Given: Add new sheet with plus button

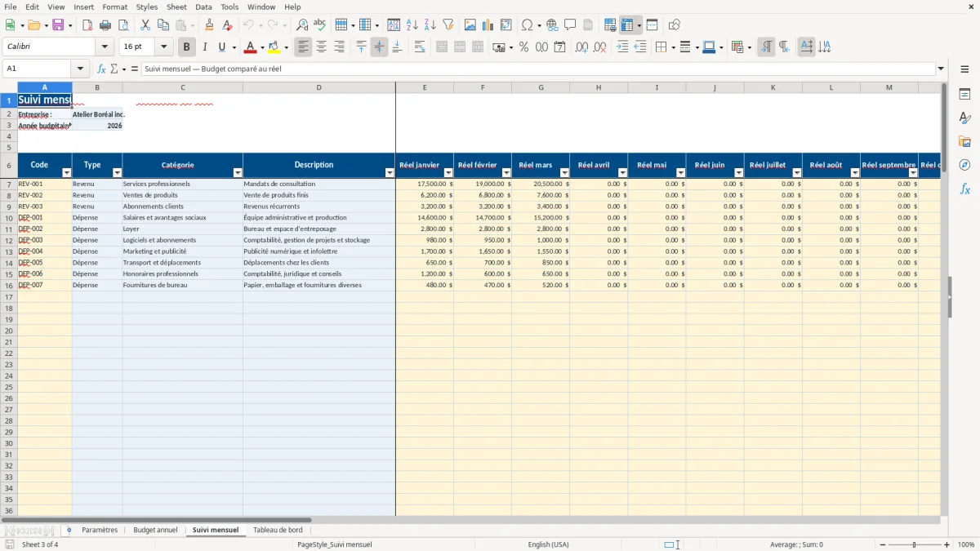Looking at the screenshot, I should click(x=69, y=530).
